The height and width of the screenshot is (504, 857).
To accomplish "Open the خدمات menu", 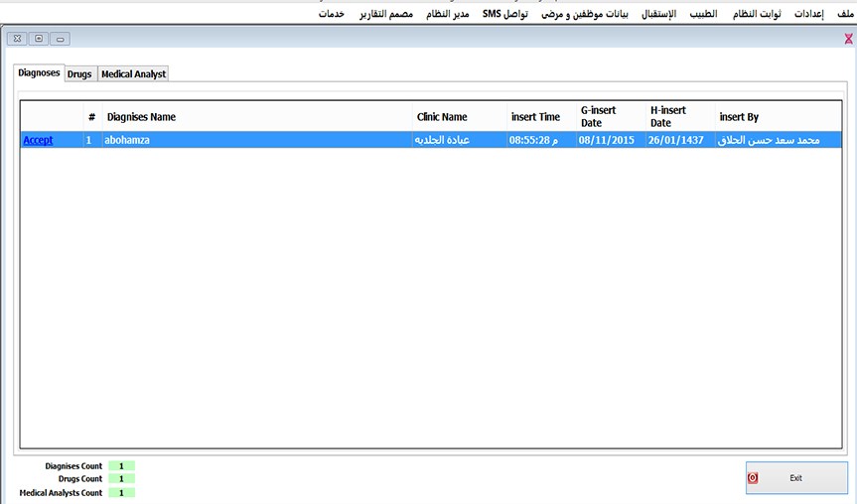I will (x=332, y=15).
